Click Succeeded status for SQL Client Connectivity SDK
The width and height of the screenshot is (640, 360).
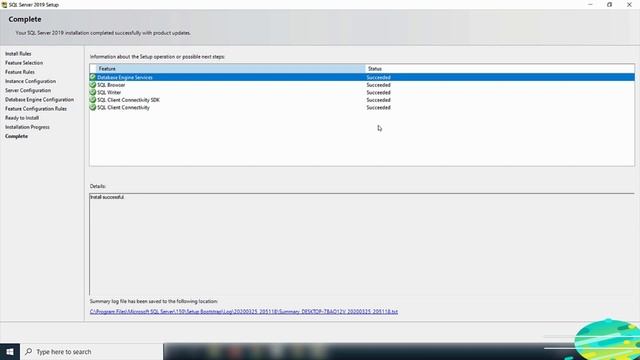tap(378, 100)
